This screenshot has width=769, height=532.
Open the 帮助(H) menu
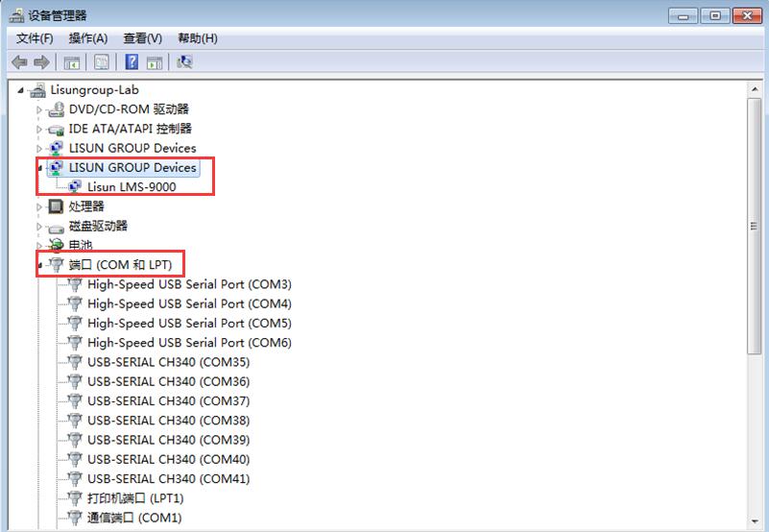(197, 38)
